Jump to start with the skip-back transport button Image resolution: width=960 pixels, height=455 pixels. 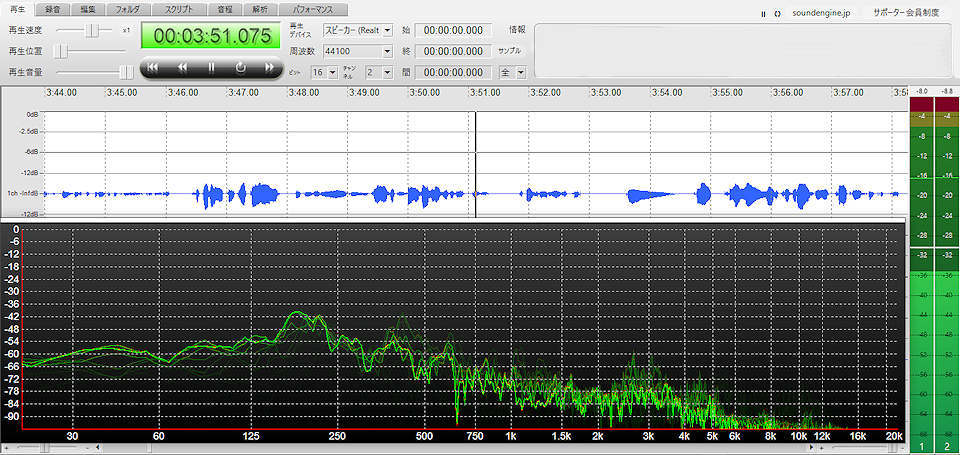pyautogui.click(x=153, y=68)
